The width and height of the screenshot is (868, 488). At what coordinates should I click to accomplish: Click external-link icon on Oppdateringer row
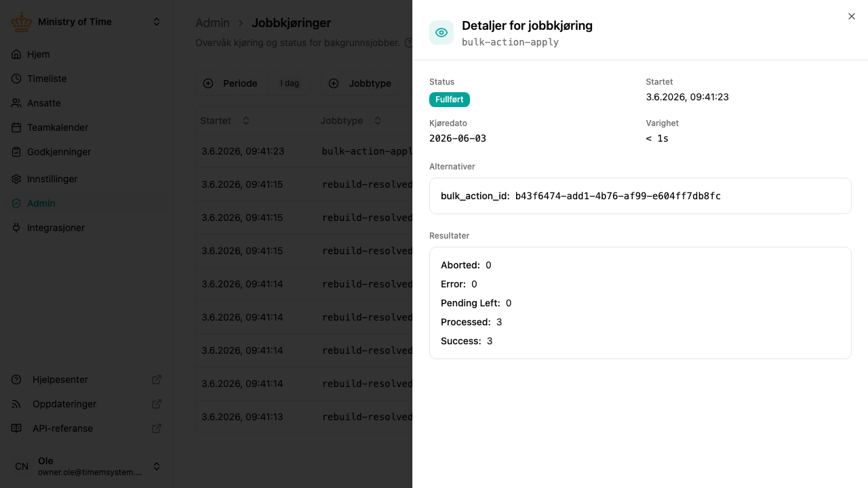157,404
